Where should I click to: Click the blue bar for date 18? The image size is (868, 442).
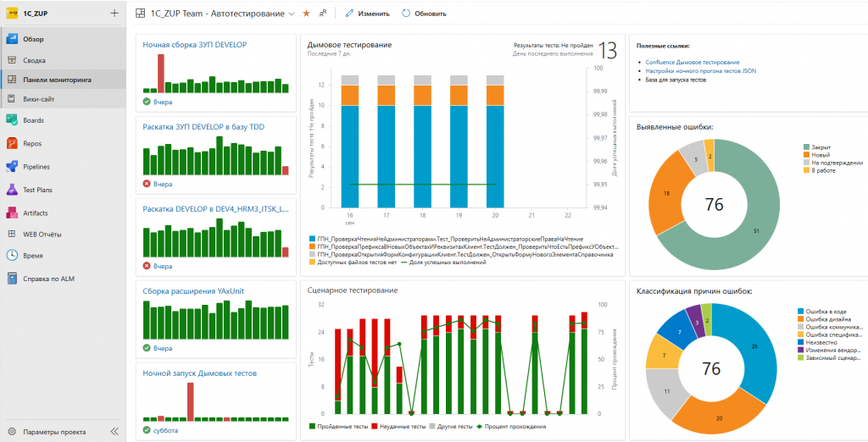tap(422, 157)
